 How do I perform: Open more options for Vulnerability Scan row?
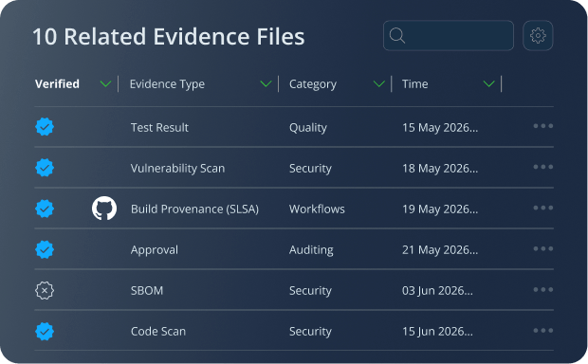point(543,167)
